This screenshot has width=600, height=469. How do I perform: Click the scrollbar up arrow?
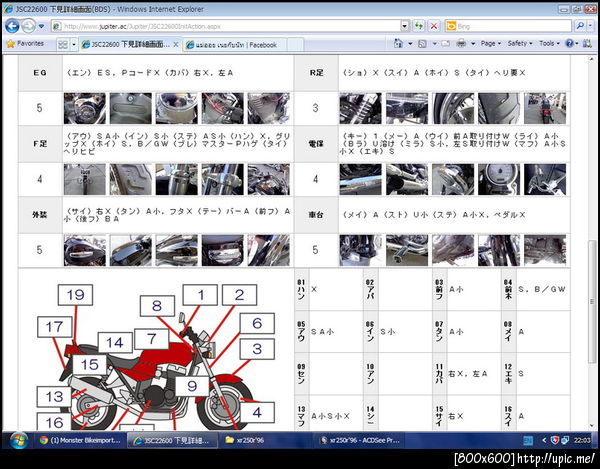click(x=592, y=60)
